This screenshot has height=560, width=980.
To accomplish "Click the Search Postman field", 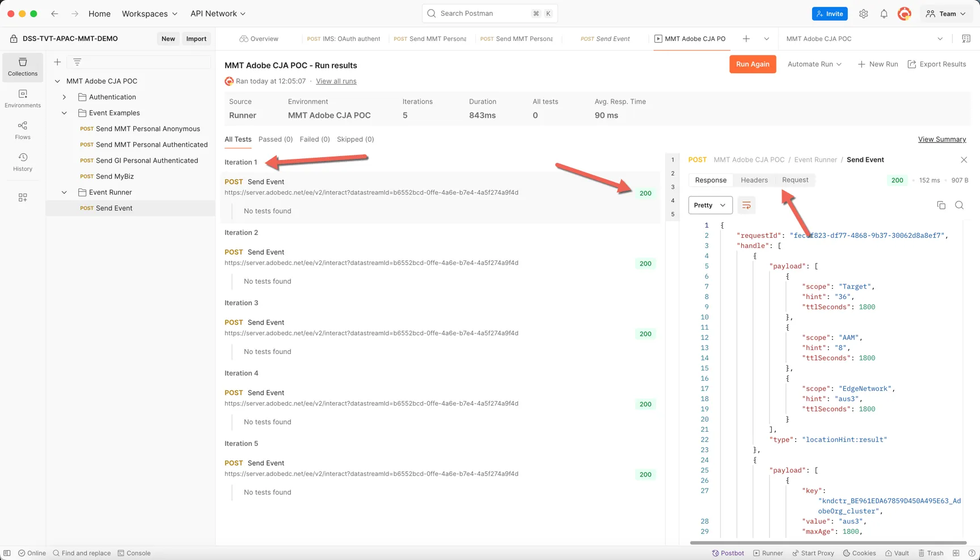I will [x=490, y=14].
